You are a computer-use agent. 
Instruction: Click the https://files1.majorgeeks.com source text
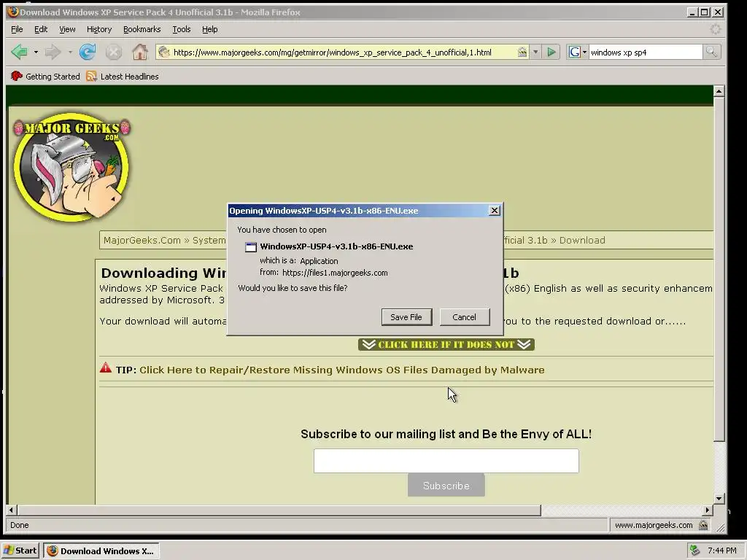335,273
